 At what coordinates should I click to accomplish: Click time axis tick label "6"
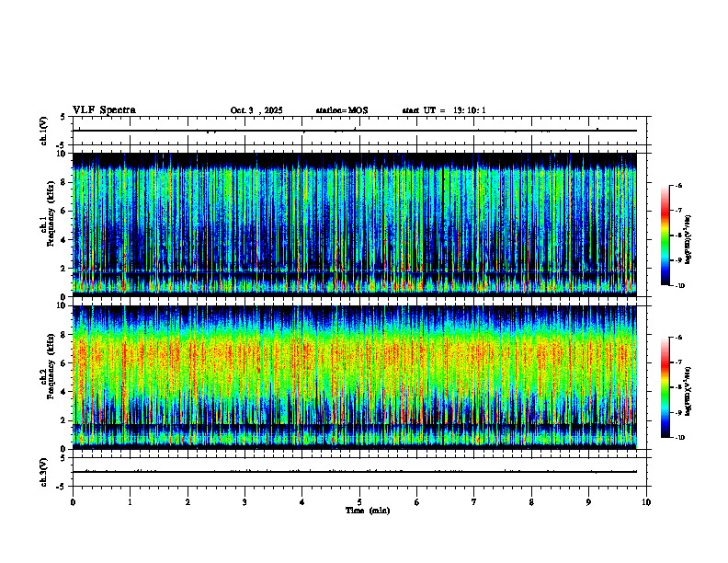pos(417,502)
